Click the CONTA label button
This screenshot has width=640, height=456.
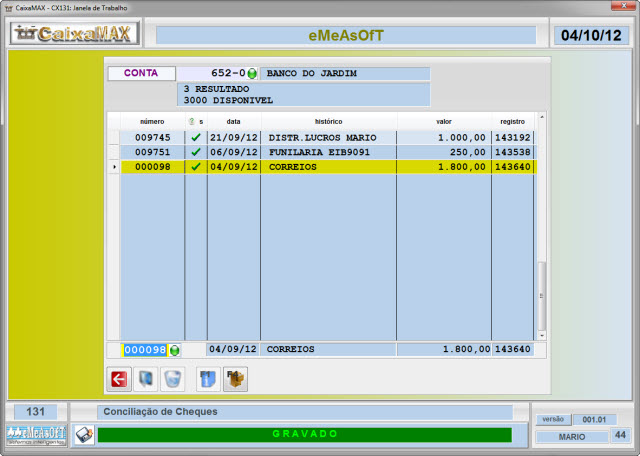(x=141, y=73)
